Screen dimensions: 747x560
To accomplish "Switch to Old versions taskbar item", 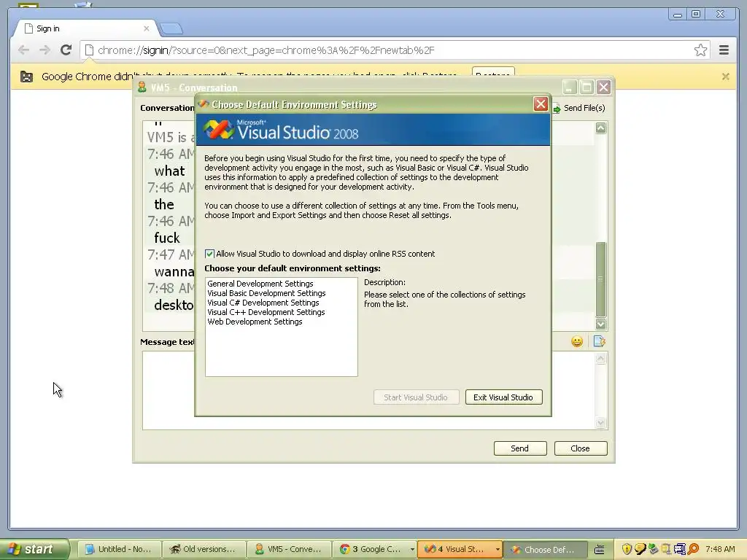I will (204, 549).
